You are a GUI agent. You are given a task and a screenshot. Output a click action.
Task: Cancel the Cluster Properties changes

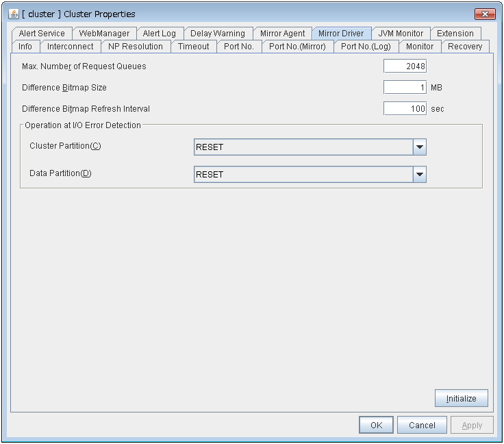pos(422,425)
